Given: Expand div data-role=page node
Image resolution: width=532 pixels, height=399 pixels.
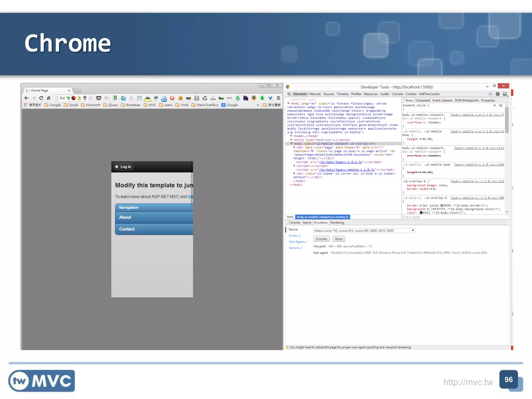Looking at the screenshot, I should 295,147.
